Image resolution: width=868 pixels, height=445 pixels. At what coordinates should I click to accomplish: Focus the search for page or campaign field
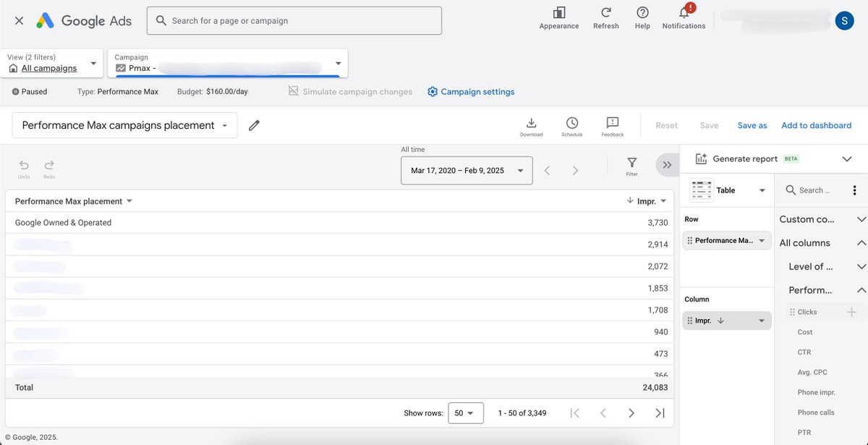click(x=294, y=21)
